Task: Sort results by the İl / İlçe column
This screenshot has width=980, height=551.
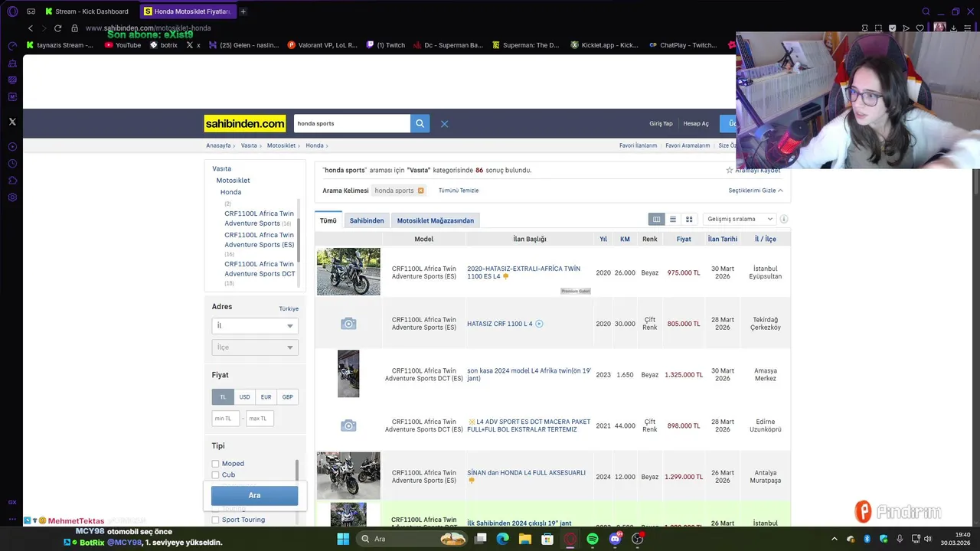Action: tap(766, 240)
